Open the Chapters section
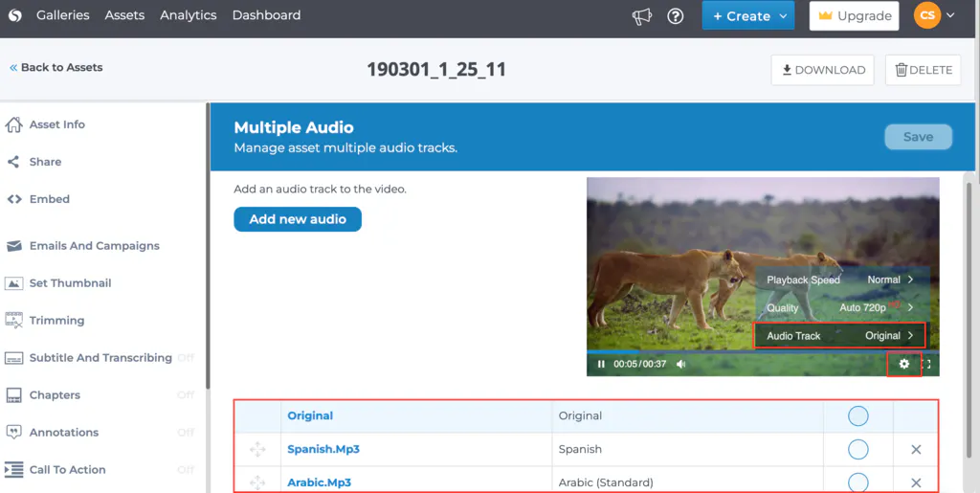Screen dimensions: 980x493 [x=55, y=395]
